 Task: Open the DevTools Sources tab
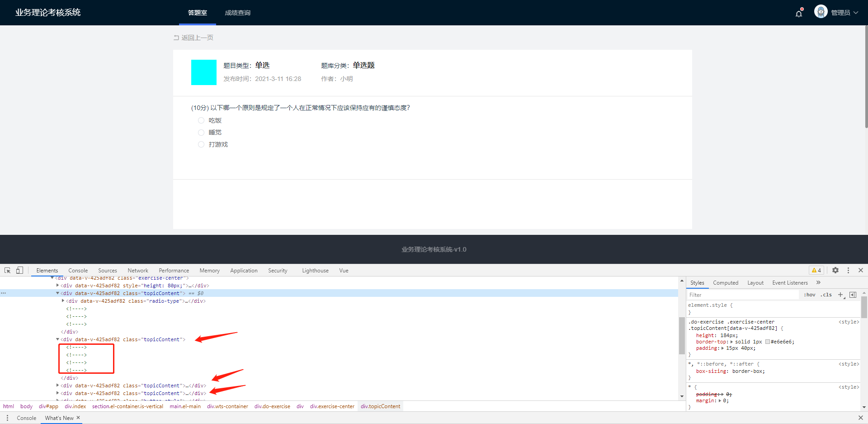(x=108, y=271)
